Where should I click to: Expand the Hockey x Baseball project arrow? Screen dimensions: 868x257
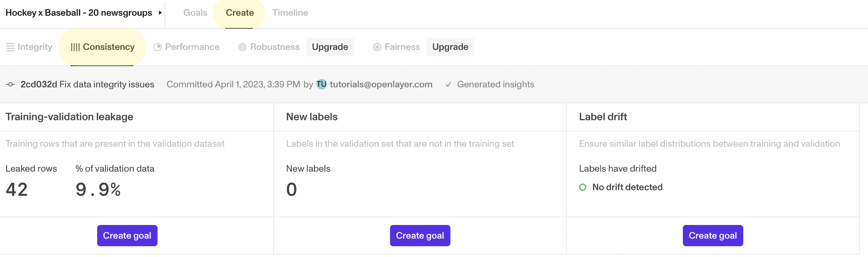coord(160,13)
